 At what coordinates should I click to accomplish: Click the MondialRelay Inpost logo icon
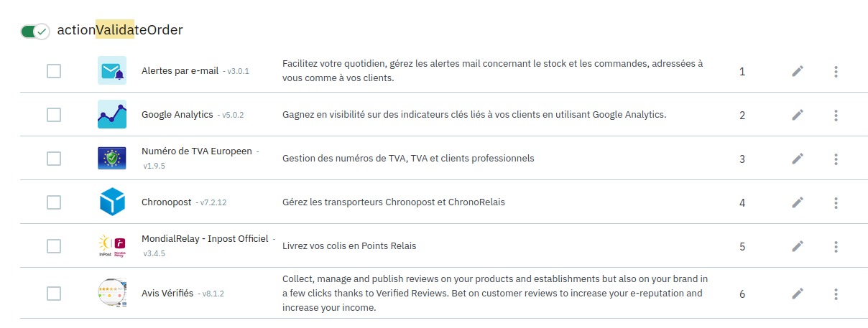pos(112,246)
